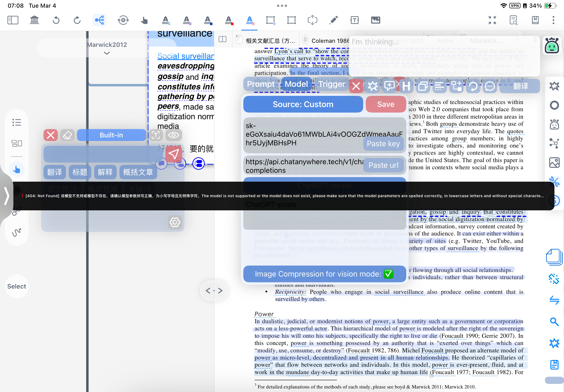
Task: Toggle the Select mode button
Action: (x=16, y=286)
